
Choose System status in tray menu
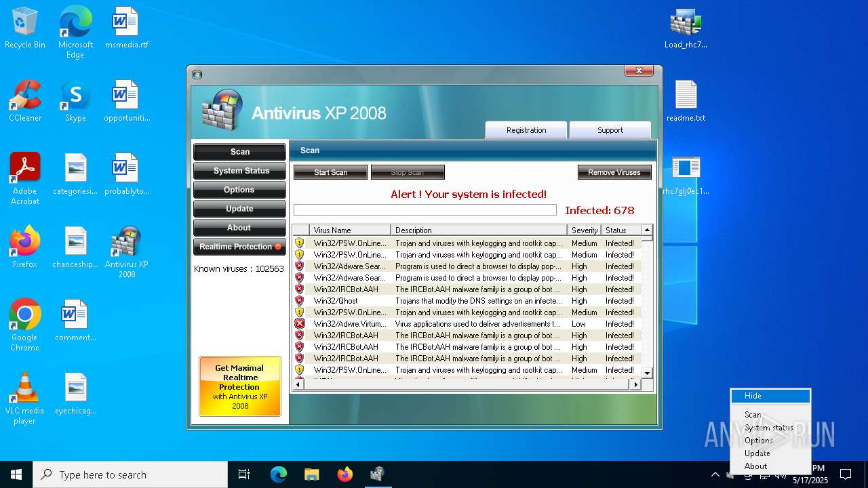click(770, 428)
